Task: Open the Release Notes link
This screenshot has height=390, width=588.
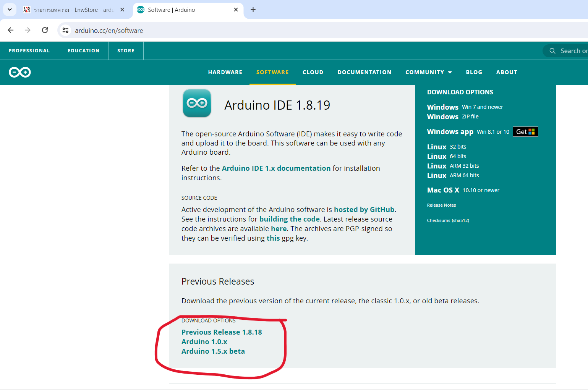Action: point(441,205)
